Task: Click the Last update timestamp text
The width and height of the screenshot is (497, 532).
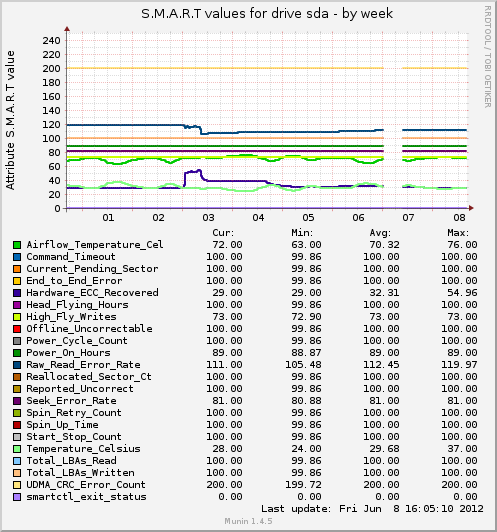Action: point(372,509)
